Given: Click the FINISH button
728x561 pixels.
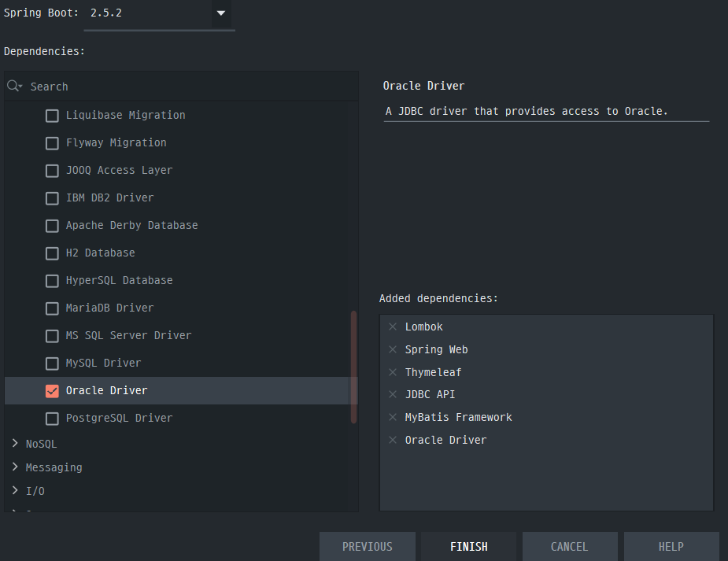Looking at the screenshot, I should 468,547.
